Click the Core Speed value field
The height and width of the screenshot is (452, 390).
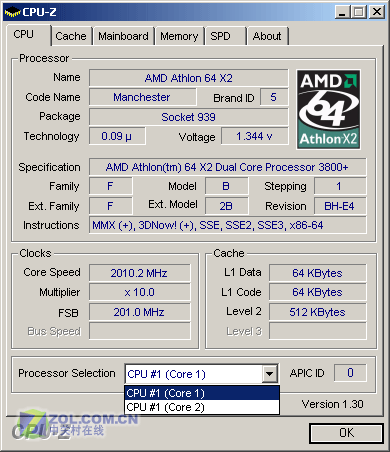pyautogui.click(x=140, y=273)
